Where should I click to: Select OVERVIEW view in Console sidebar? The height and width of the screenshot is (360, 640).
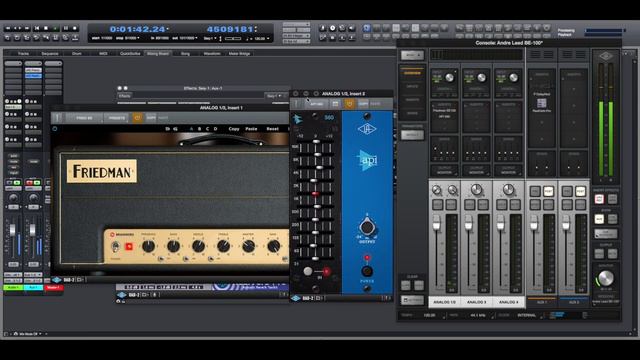point(412,73)
